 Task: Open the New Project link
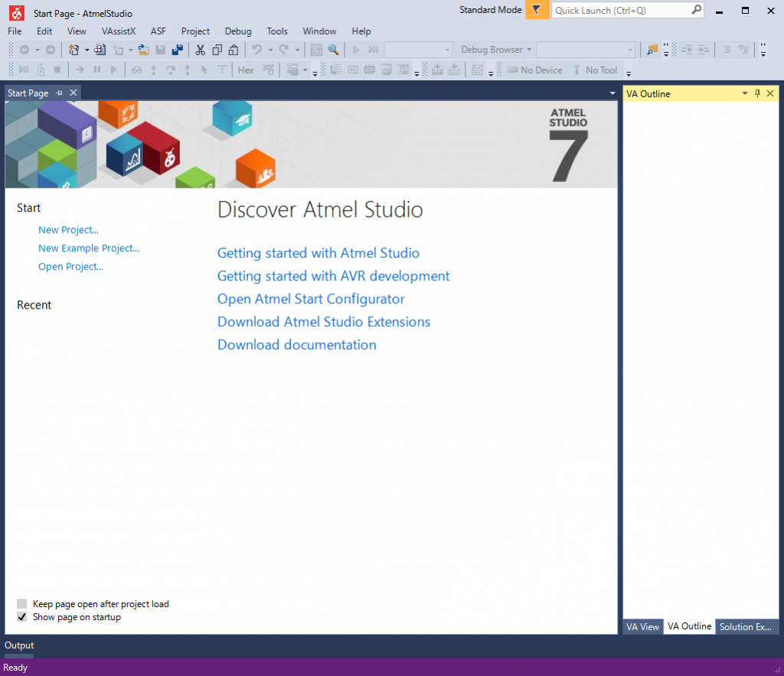pyautogui.click(x=68, y=230)
